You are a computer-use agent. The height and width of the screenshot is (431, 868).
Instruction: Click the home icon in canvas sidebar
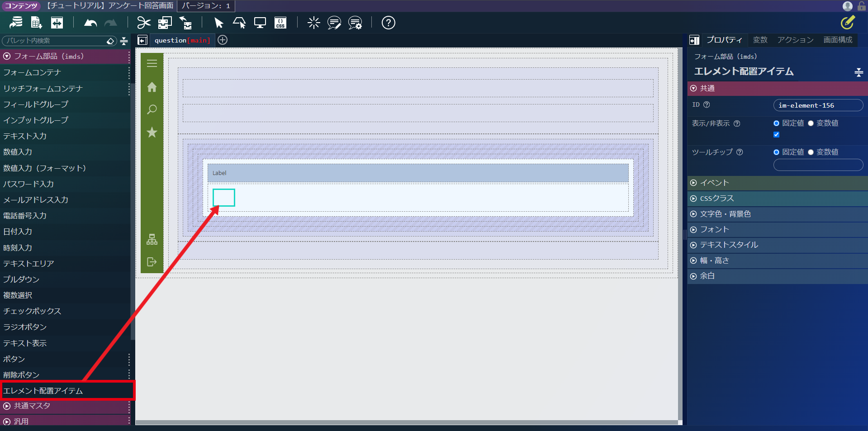point(152,87)
